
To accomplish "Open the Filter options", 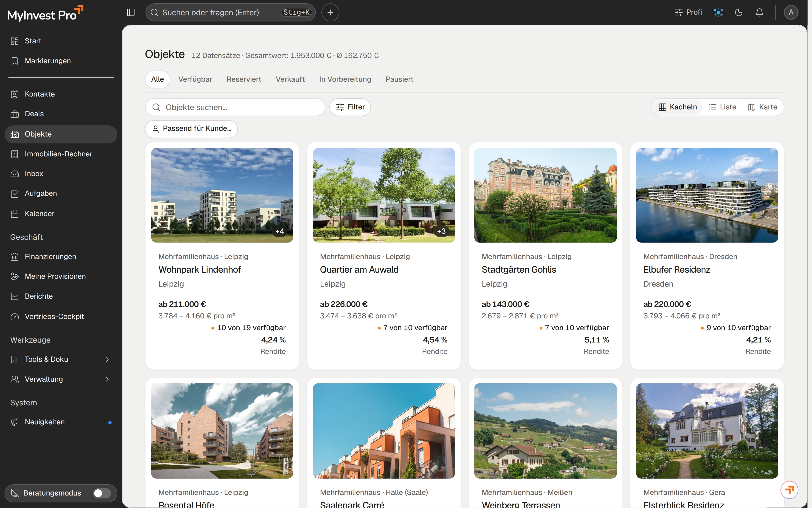I will click(350, 107).
